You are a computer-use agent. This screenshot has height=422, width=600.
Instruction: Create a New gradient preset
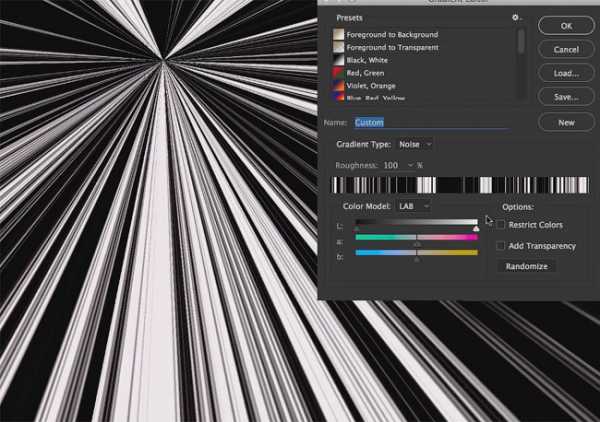click(x=566, y=122)
